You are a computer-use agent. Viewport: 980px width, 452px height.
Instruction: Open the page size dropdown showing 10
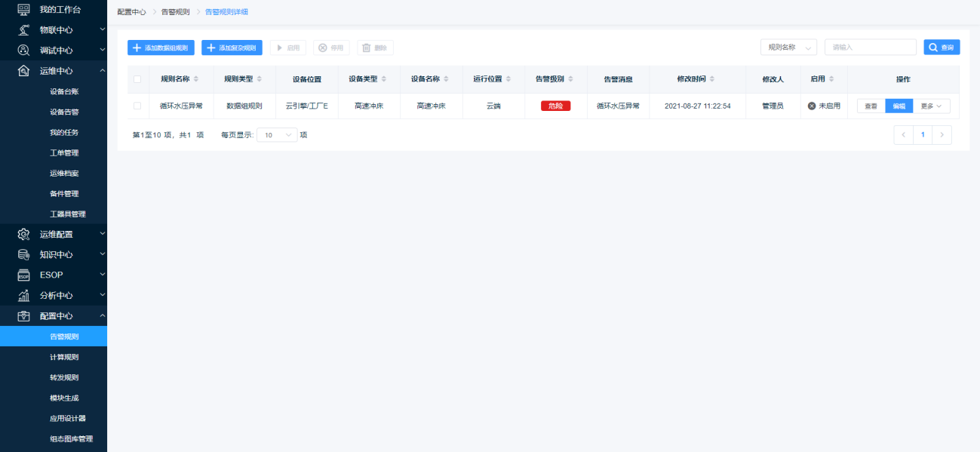click(x=278, y=135)
